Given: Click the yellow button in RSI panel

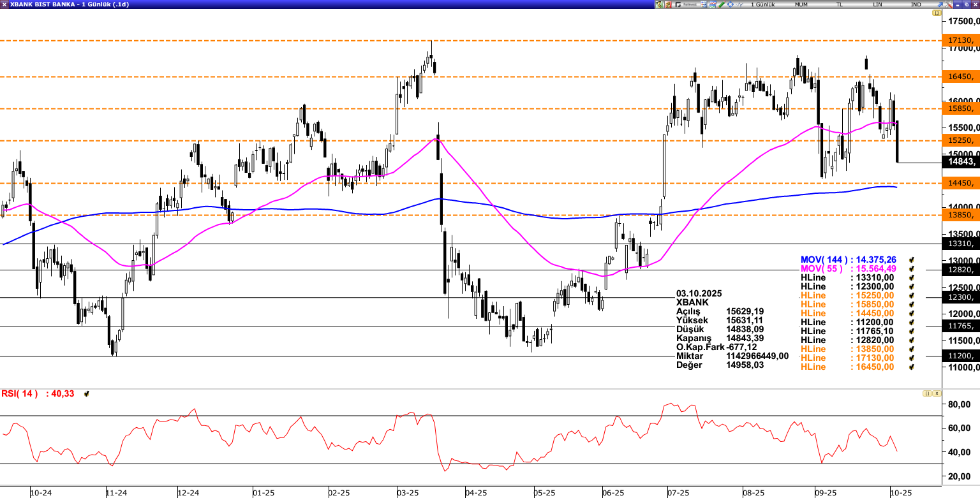Looking at the screenshot, I should 927,394.
